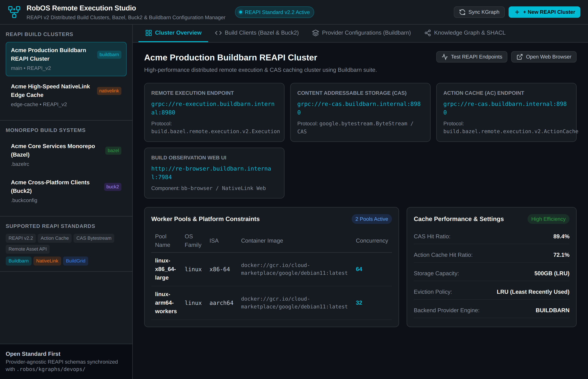The height and width of the screenshot is (379, 588).
Task: Click the LRU (Least Recently Used) value
Action: click(x=533, y=292)
